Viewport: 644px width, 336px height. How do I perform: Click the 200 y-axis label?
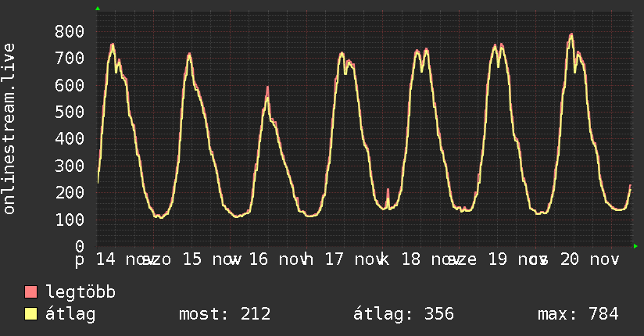[x=70, y=193]
